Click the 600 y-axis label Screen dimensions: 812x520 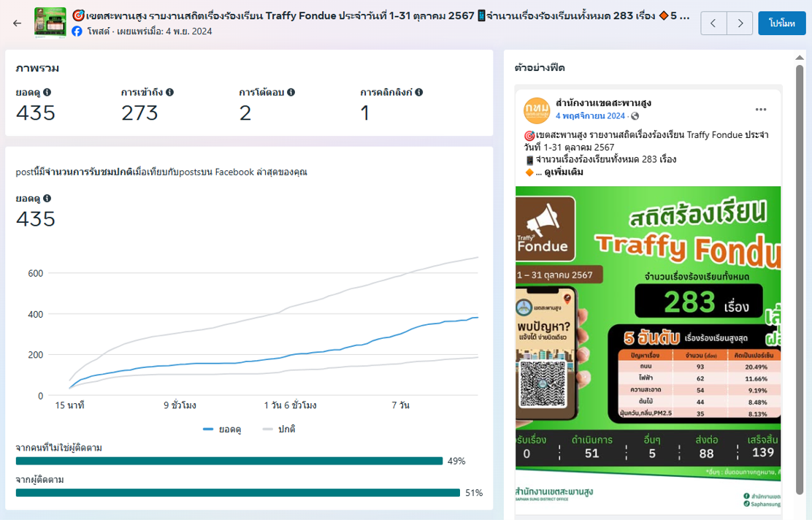36,273
